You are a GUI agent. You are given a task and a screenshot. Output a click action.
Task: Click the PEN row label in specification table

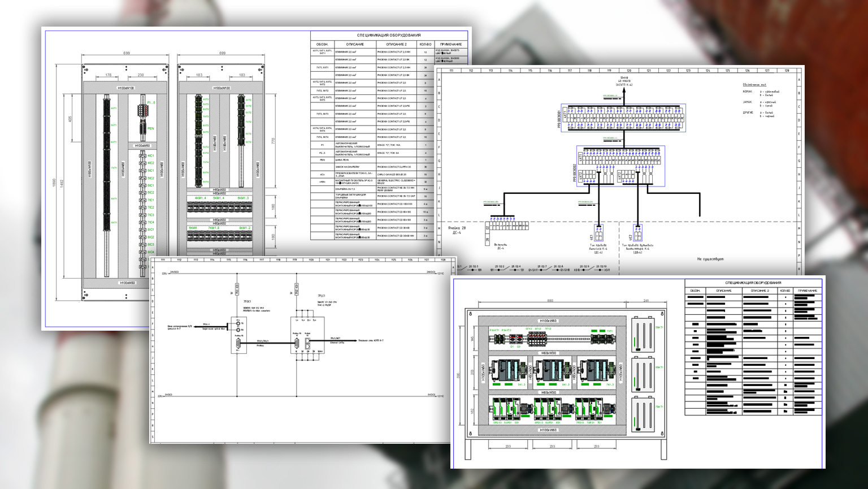pyautogui.click(x=322, y=160)
